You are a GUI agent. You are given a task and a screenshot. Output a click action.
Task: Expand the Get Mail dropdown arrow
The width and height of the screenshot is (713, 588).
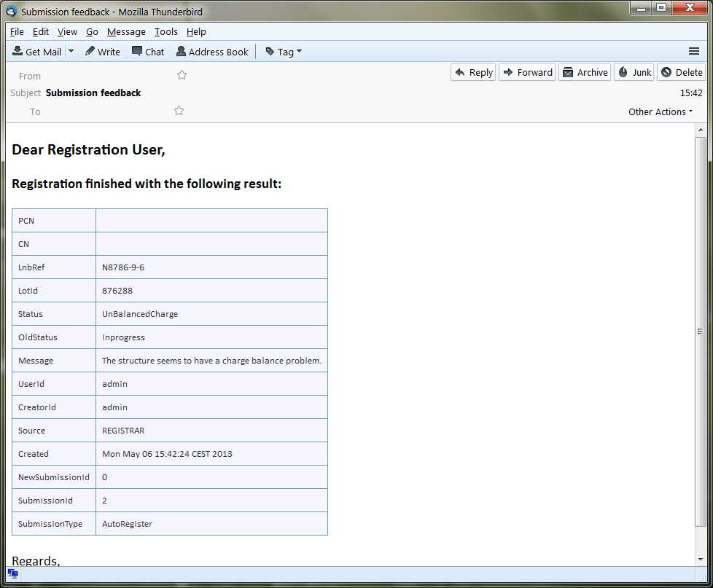71,52
